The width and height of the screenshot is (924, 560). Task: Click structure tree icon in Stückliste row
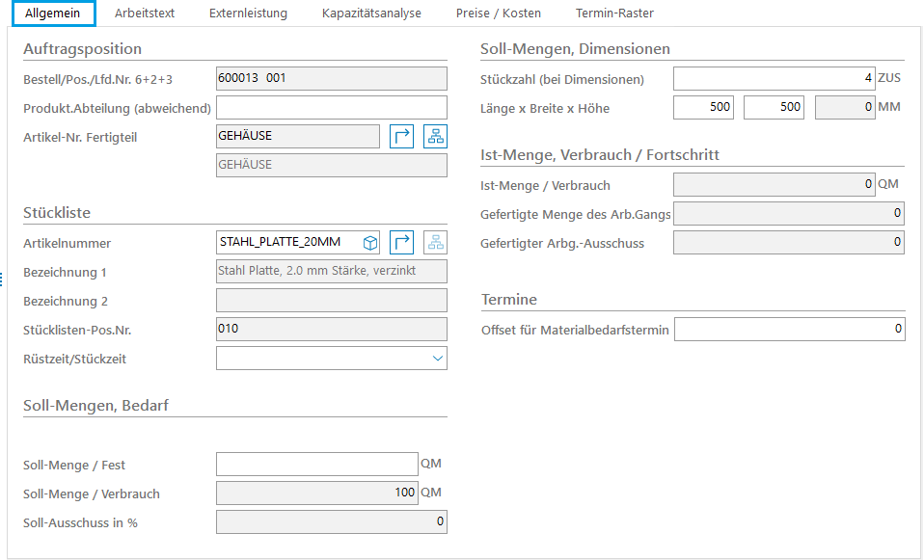(436, 243)
